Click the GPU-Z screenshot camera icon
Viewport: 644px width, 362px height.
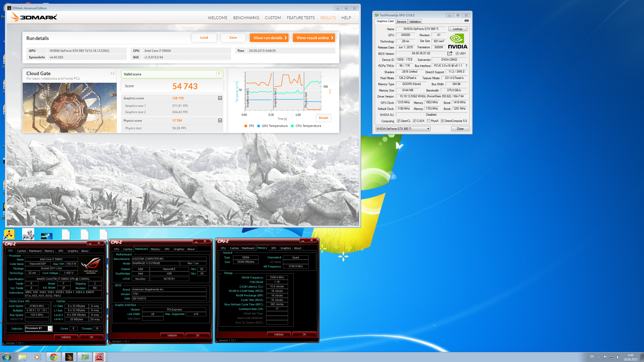pyautogui.click(x=467, y=21)
